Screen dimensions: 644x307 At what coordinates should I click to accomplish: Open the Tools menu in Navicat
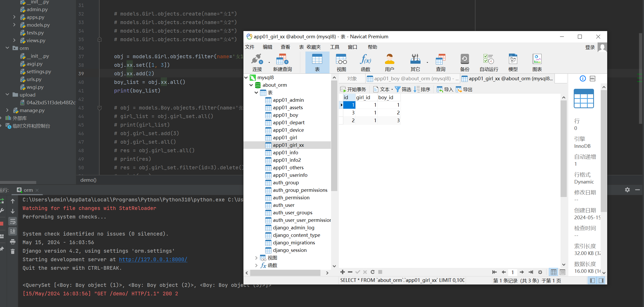click(x=334, y=47)
